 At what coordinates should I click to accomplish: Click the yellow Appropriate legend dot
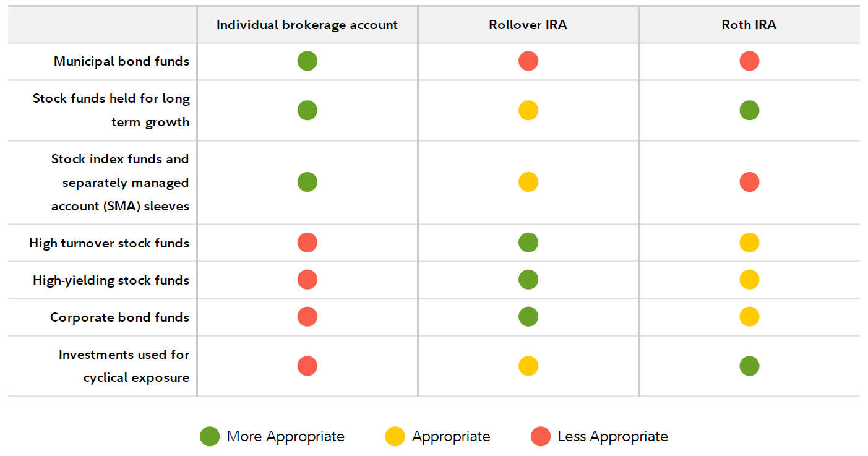[395, 437]
